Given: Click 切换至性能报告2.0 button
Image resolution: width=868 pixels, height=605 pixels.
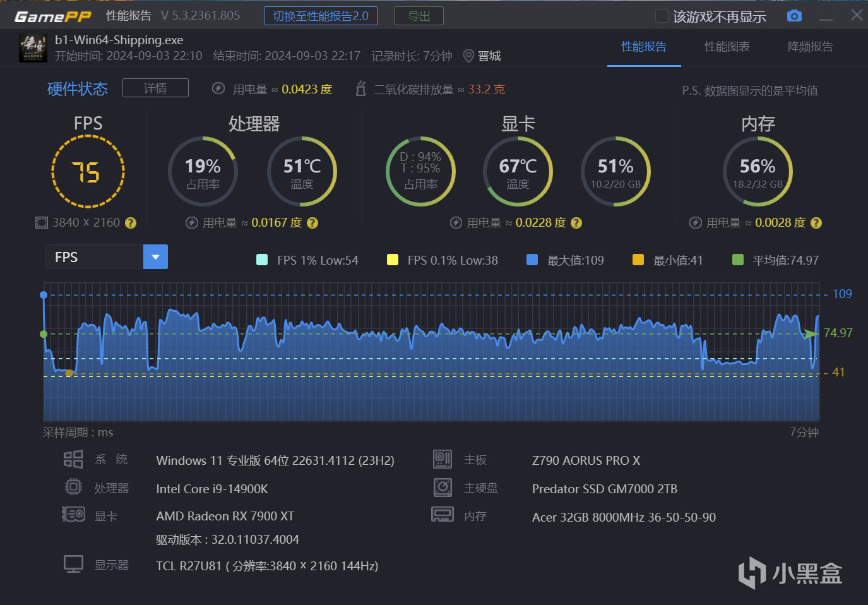Looking at the screenshot, I should [x=321, y=16].
